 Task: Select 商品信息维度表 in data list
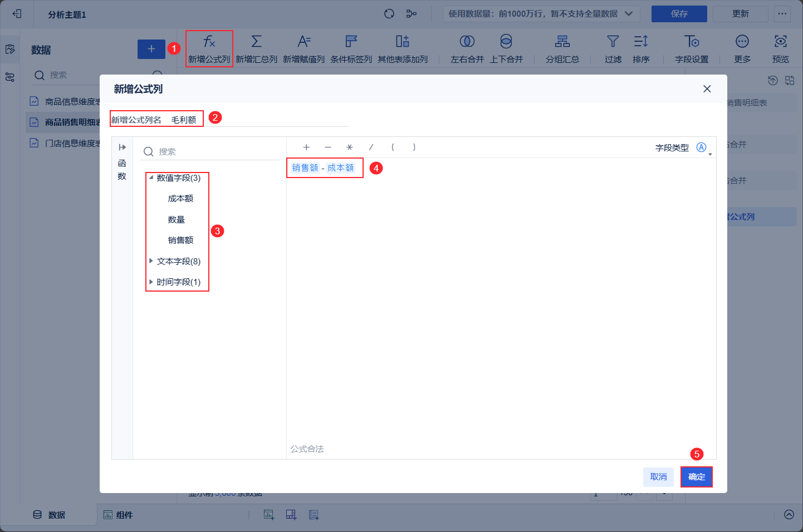point(65,101)
